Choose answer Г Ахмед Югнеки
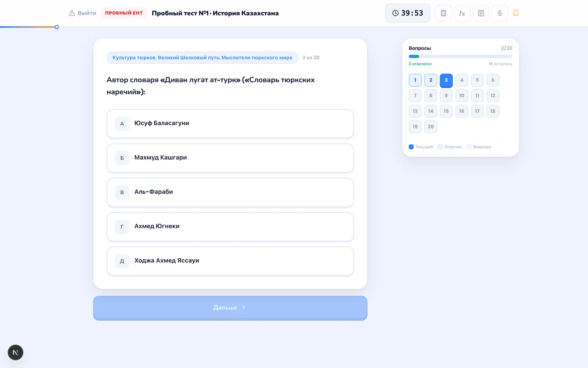 click(x=230, y=227)
